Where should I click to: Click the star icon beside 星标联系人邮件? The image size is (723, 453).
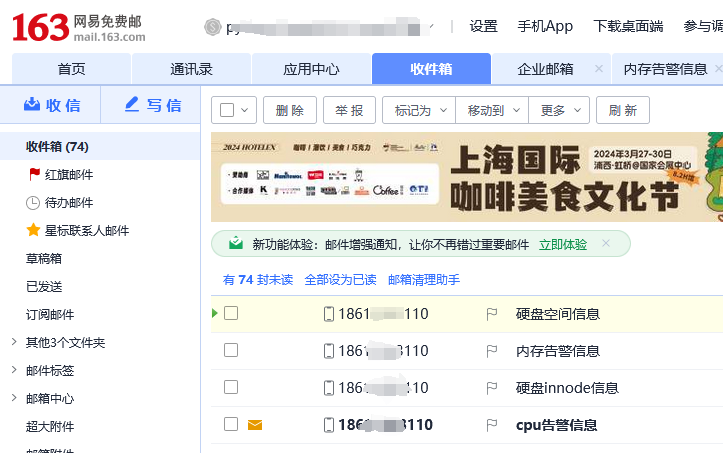(33, 230)
